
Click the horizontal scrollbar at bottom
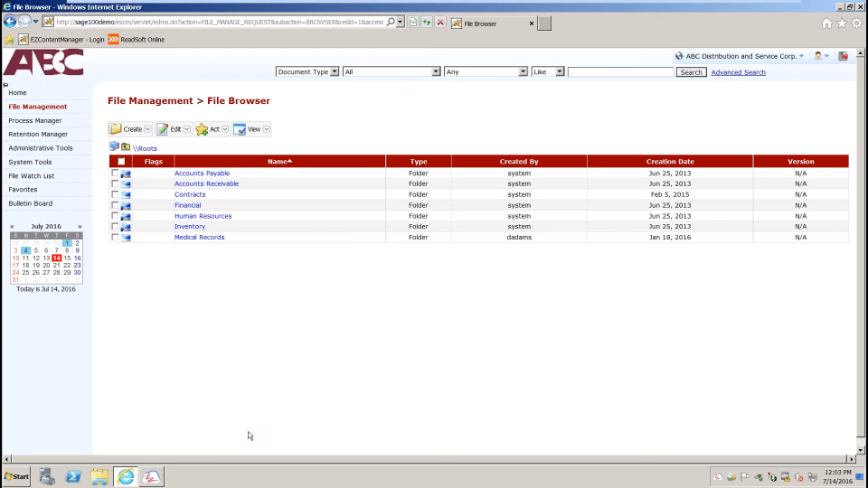[429, 459]
